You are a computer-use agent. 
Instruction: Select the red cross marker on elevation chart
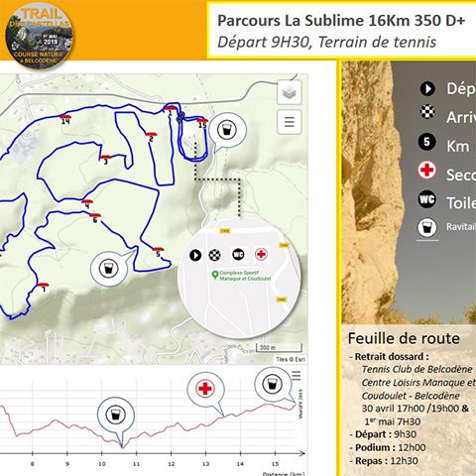pyautogui.click(x=205, y=389)
